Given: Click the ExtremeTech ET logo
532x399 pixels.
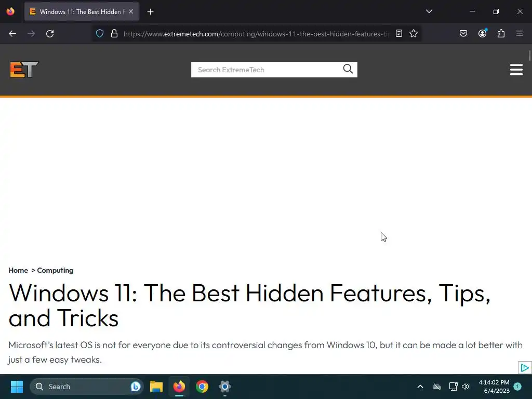Looking at the screenshot, I should click(24, 70).
